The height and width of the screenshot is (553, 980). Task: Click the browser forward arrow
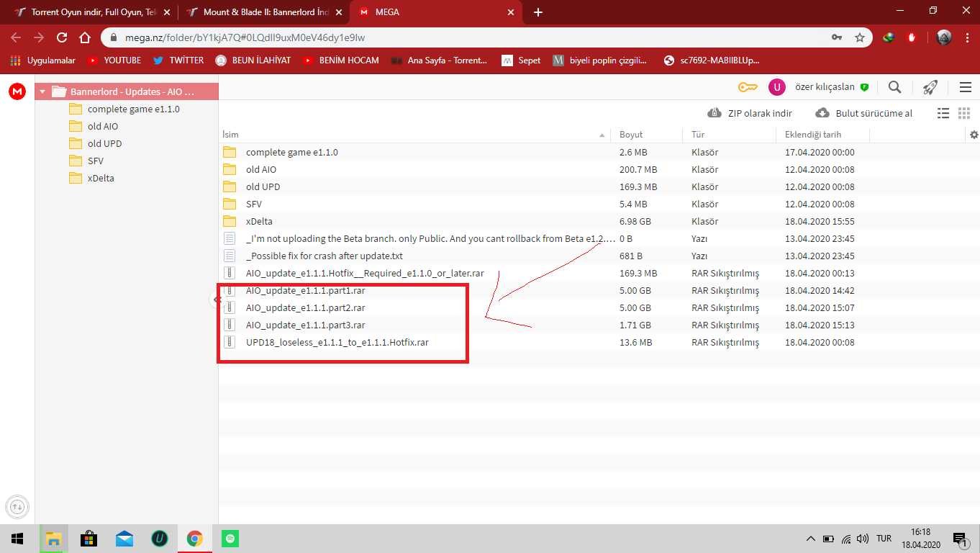[39, 37]
